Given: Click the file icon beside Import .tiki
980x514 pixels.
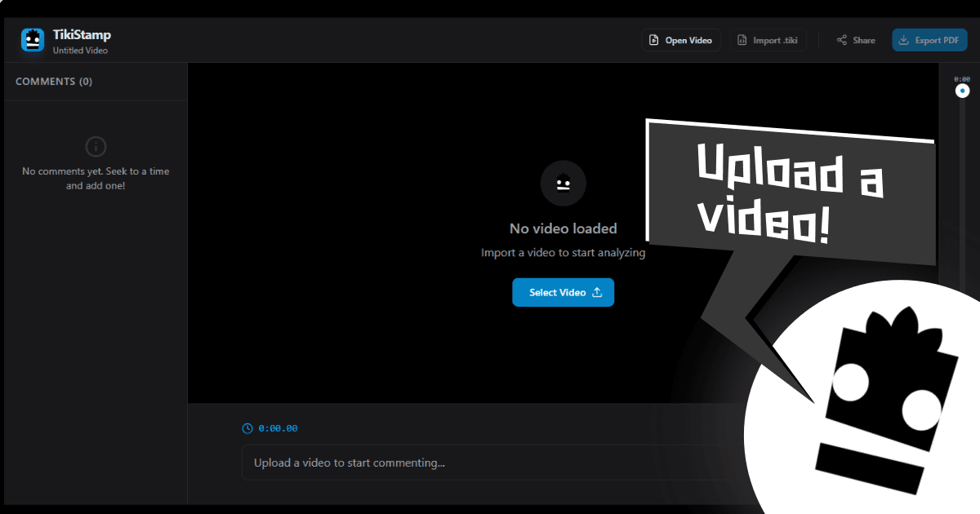Looking at the screenshot, I should (742, 40).
